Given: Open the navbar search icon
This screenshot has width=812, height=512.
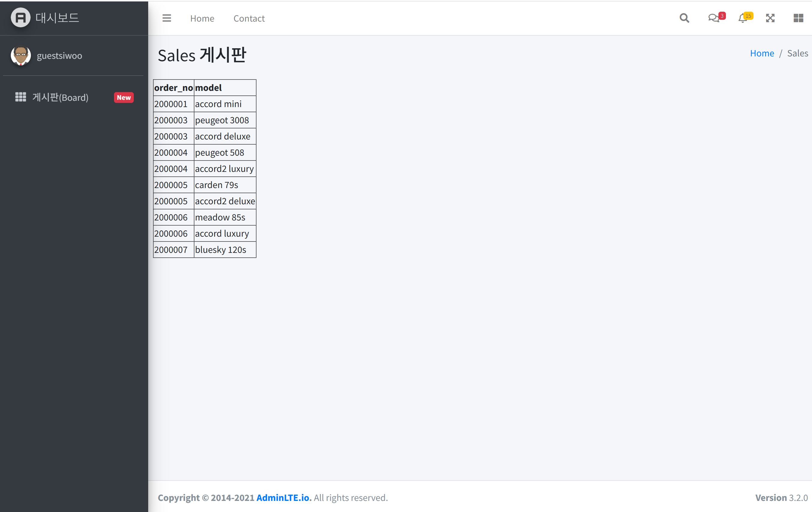Looking at the screenshot, I should pos(684,18).
